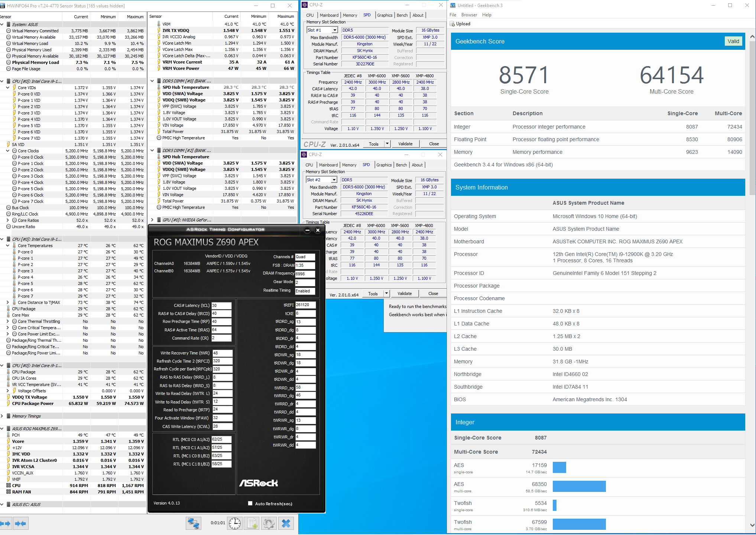Open HWiNFO sensor settings gear icon

(x=269, y=523)
